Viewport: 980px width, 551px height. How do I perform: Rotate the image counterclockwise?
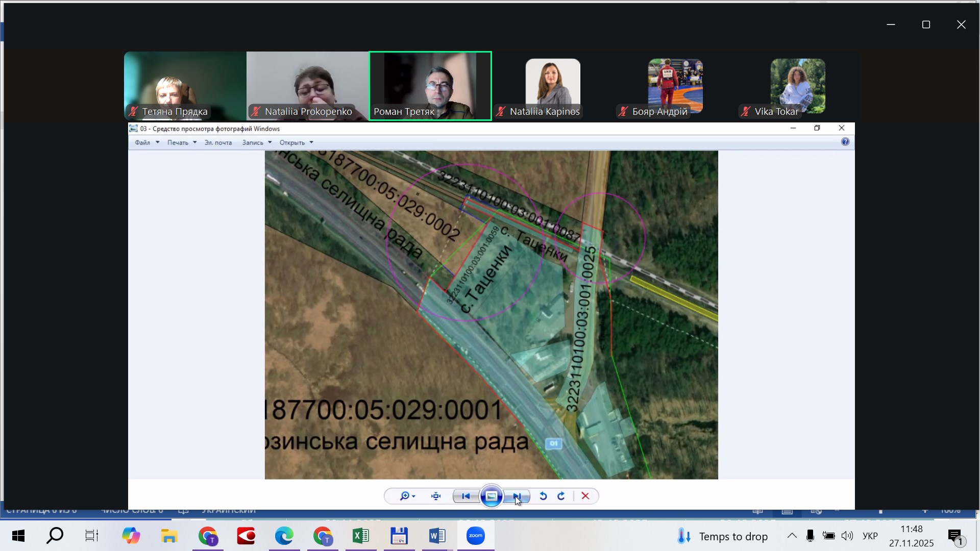tap(543, 496)
